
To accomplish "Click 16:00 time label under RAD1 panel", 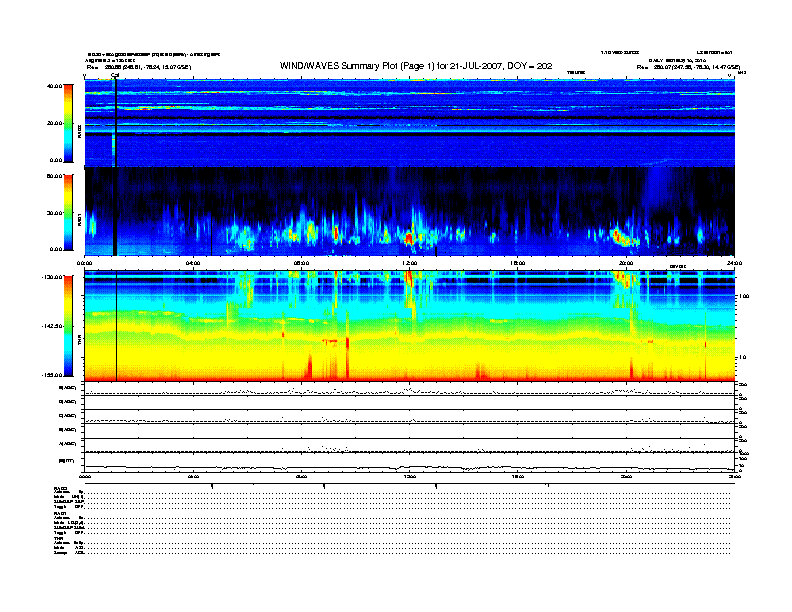I will pos(518,263).
